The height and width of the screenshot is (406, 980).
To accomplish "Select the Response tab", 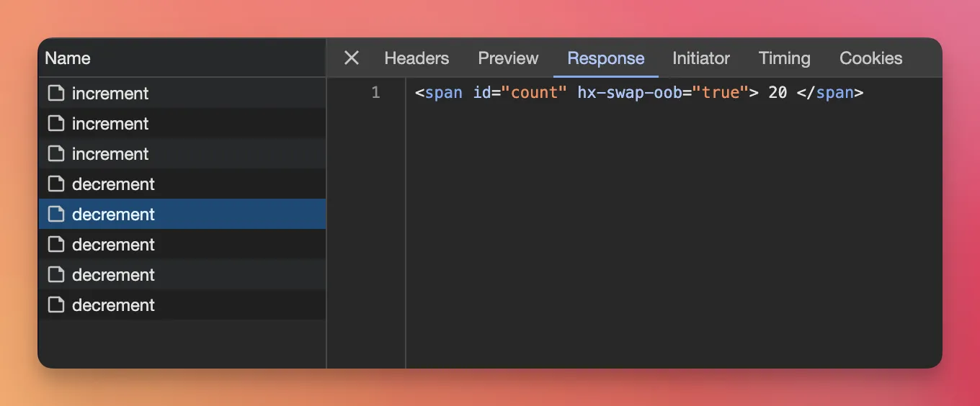I will (x=605, y=58).
